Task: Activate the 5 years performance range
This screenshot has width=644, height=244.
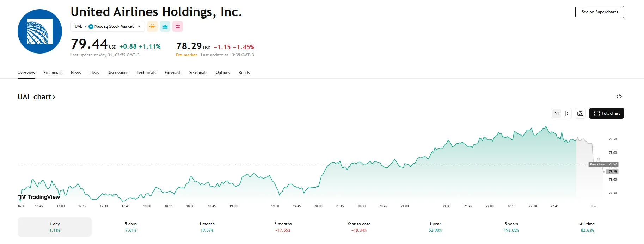Action: click(x=511, y=226)
